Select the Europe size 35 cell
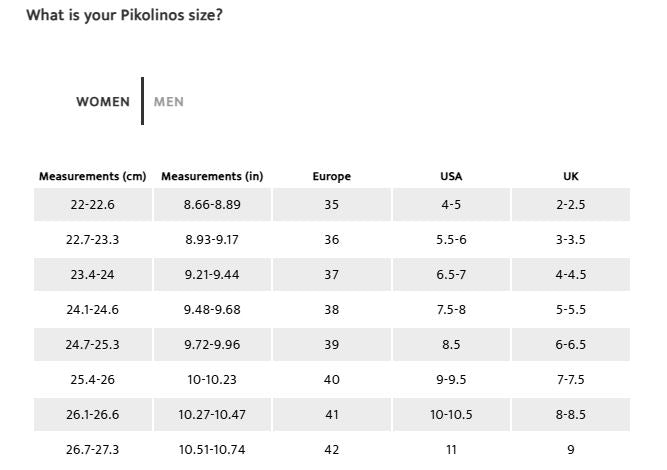Screen dimensions: 667x470 pos(332,205)
